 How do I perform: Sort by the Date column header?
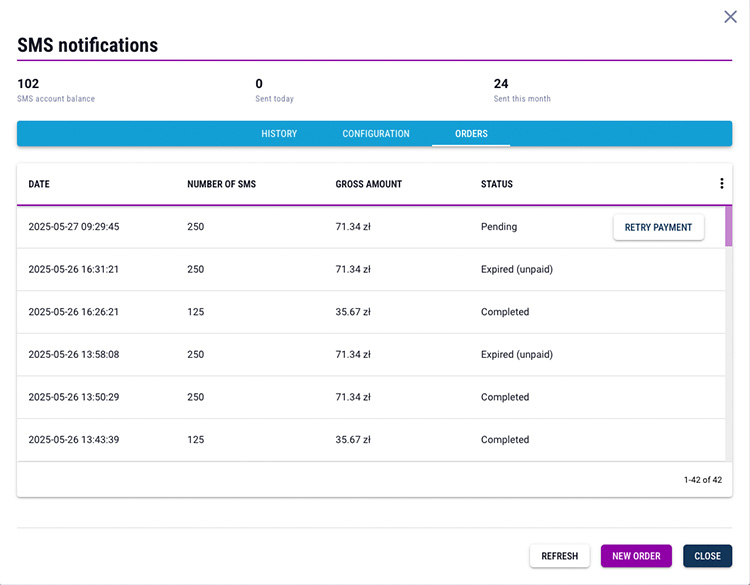click(x=39, y=184)
